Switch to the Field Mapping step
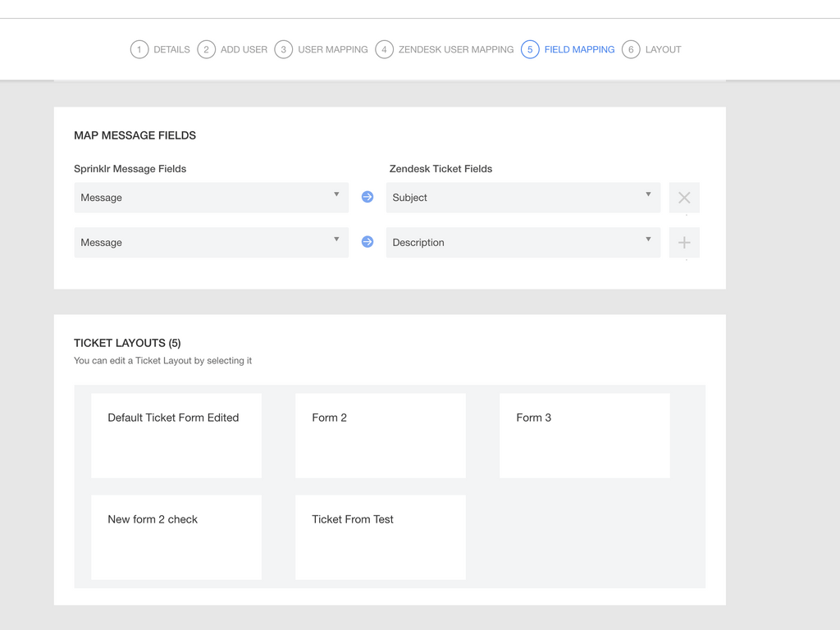The width and height of the screenshot is (840, 630). point(579,49)
